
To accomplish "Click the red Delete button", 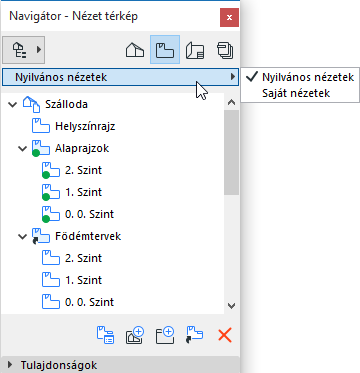I will 225,335.
